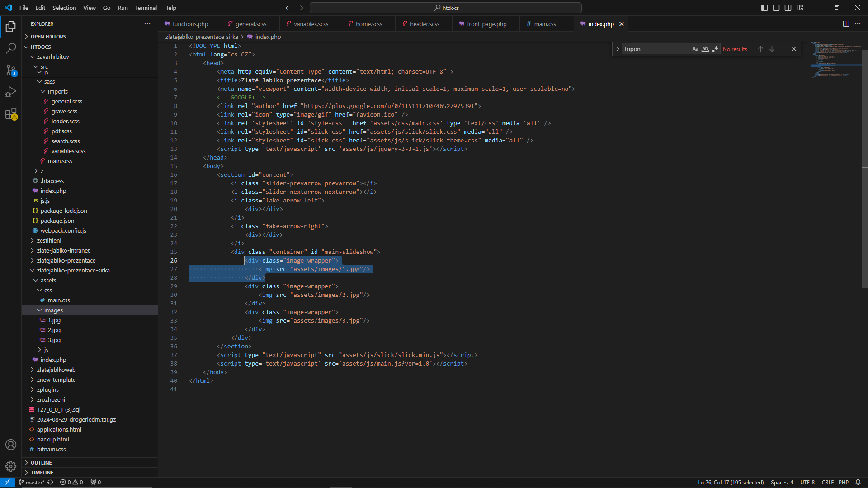Click Synchronize Changes icon in status bar

pyautogui.click(x=51, y=482)
